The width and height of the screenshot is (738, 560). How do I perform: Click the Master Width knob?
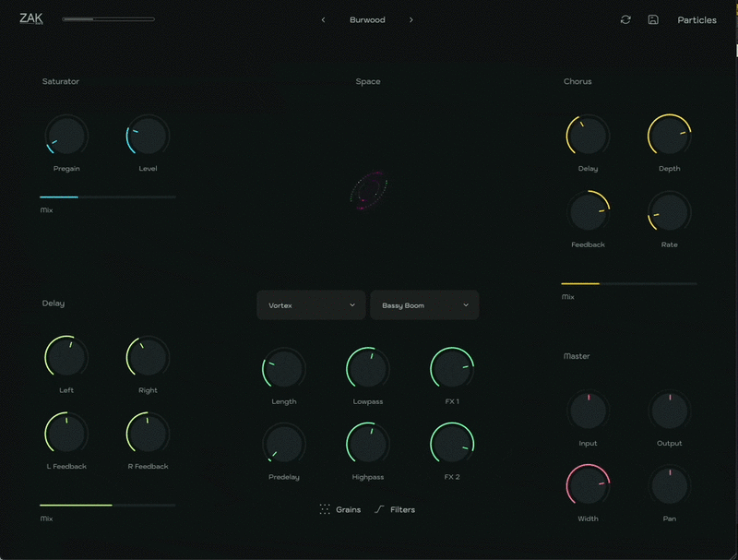[588, 486]
